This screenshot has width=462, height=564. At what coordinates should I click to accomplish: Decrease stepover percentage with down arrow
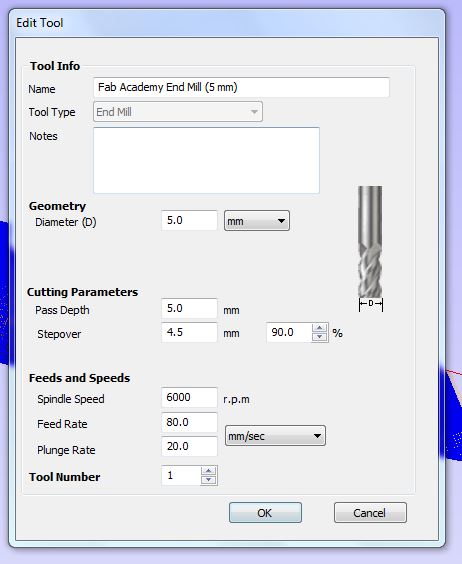pos(320,337)
